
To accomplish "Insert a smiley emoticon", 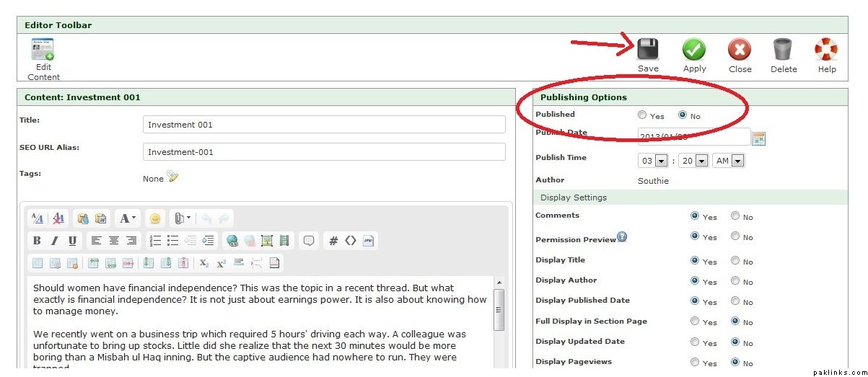I will click(155, 218).
